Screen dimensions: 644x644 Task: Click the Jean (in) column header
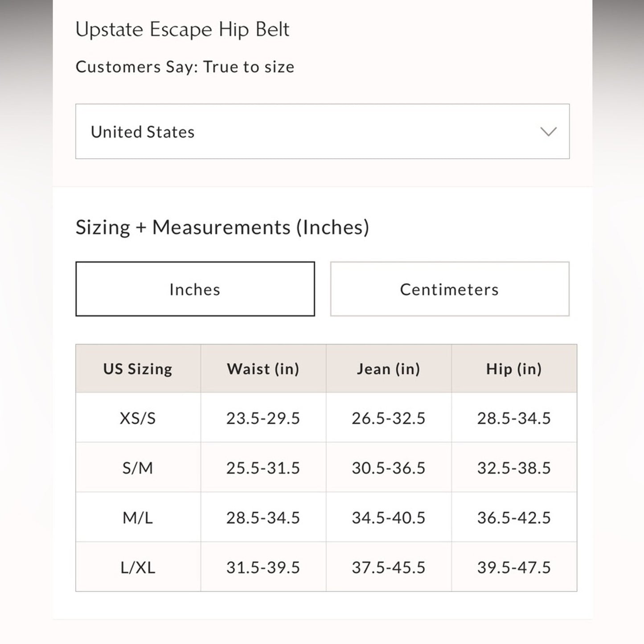pyautogui.click(x=388, y=369)
